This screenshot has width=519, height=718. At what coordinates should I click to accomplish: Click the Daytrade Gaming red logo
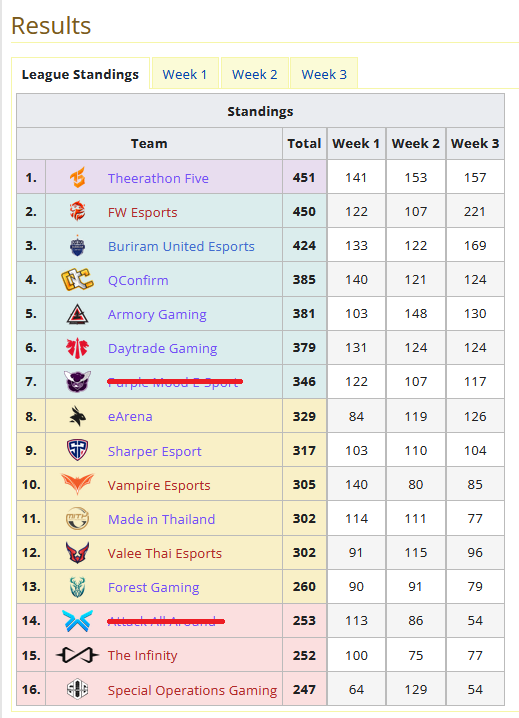tap(77, 348)
